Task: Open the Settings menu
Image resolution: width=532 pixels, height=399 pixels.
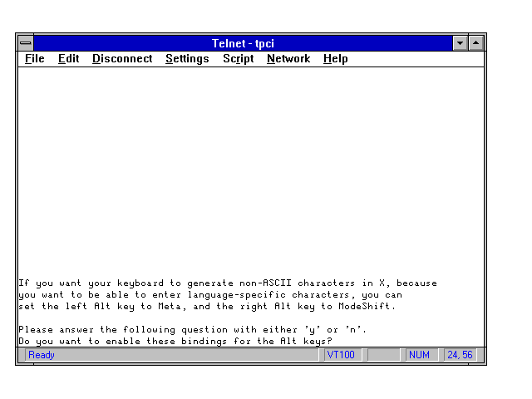Action: coord(187,59)
